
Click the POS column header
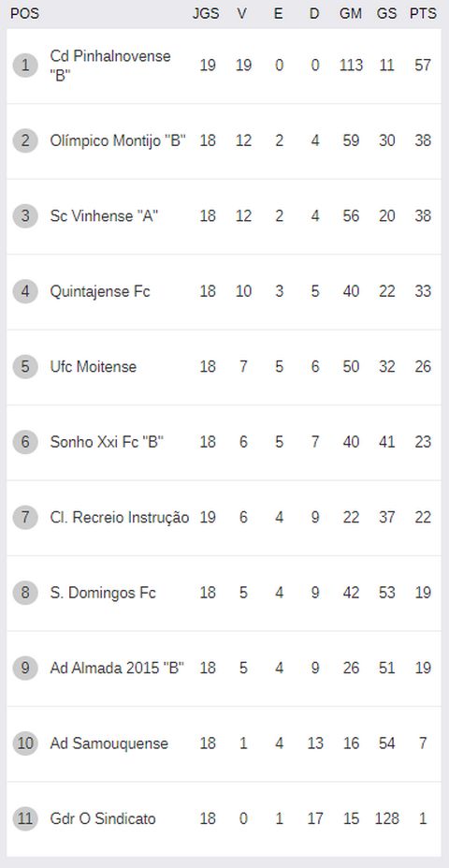click(24, 14)
